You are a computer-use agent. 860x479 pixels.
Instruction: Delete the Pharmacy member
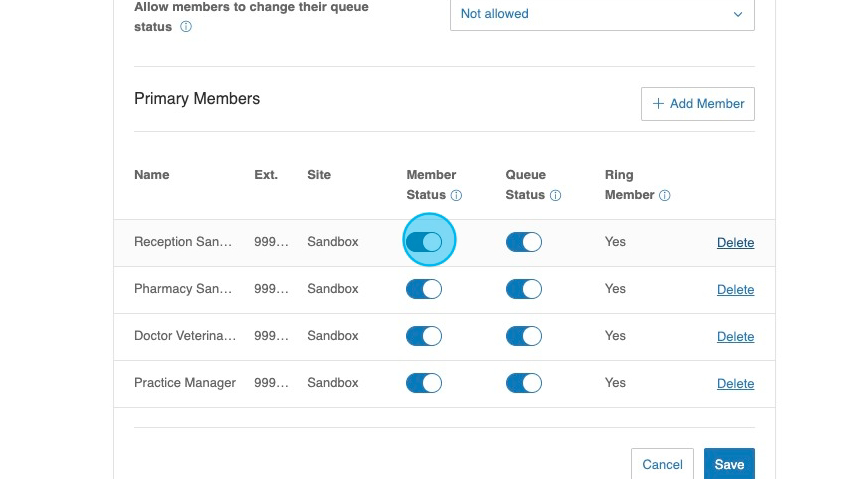click(735, 290)
